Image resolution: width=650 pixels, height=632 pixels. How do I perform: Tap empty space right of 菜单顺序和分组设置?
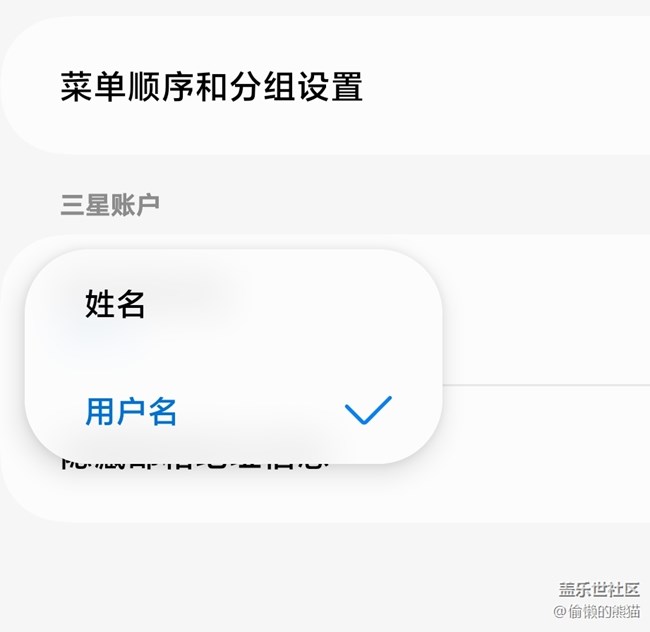[x=506, y=86]
